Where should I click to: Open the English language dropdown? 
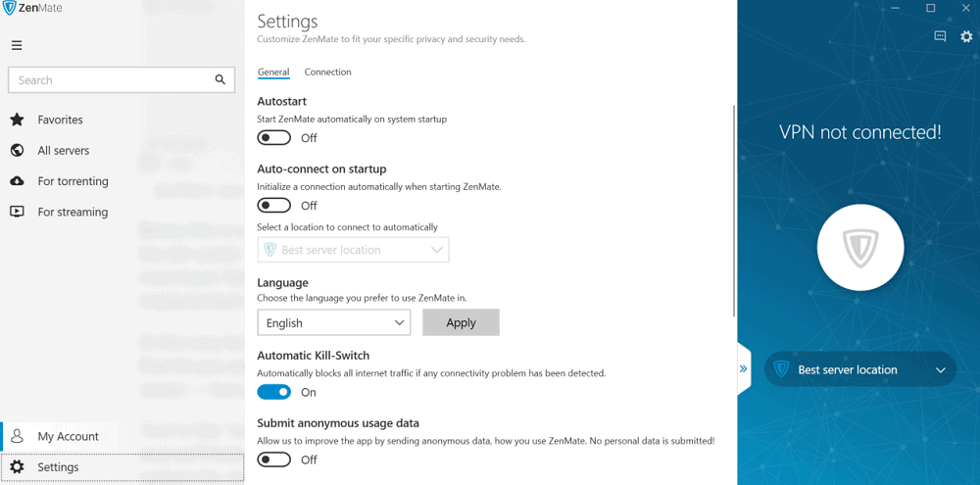pos(334,322)
